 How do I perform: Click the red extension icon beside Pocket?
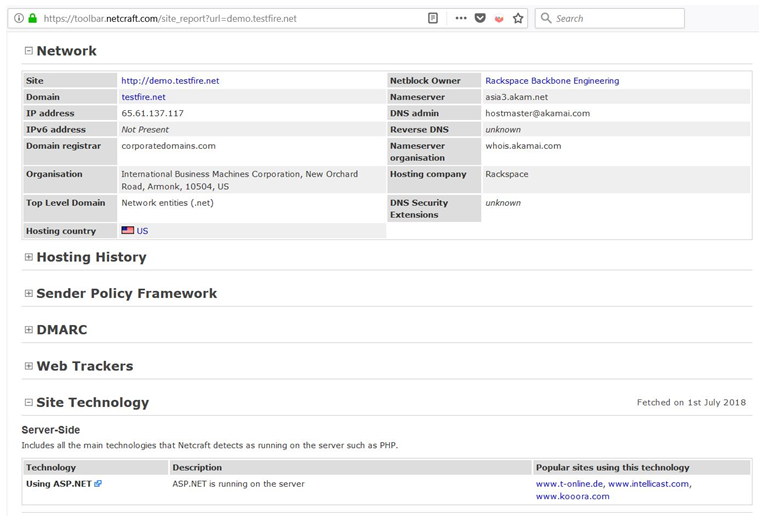pos(499,18)
